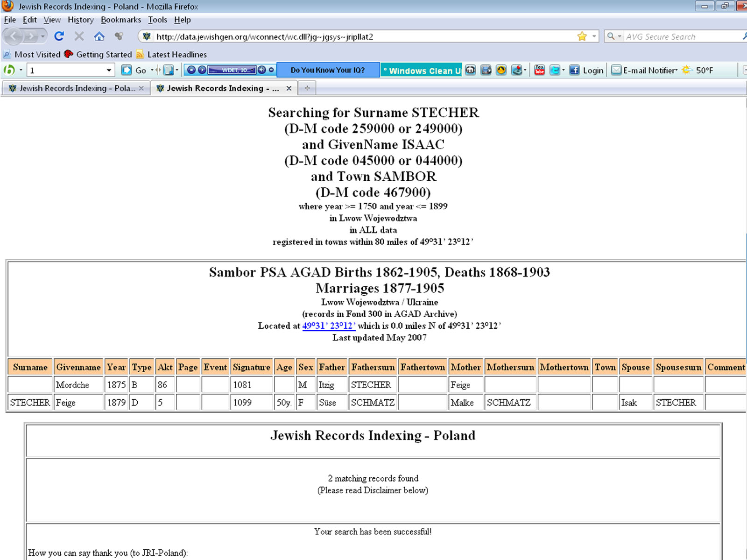
Task: Click the toolbar Go button
Action: (134, 70)
